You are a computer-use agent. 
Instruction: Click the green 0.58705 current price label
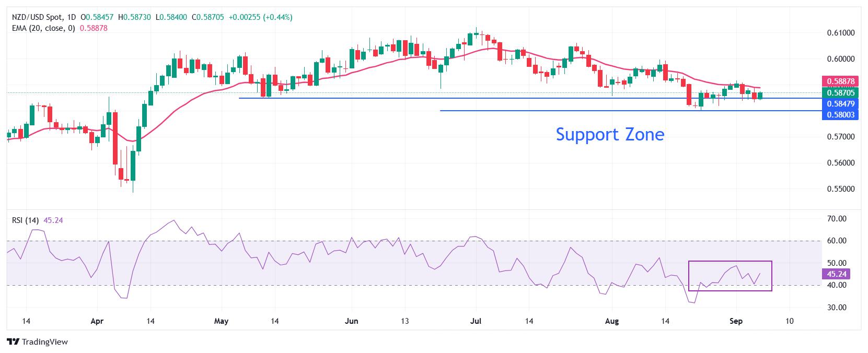pyautogui.click(x=841, y=92)
